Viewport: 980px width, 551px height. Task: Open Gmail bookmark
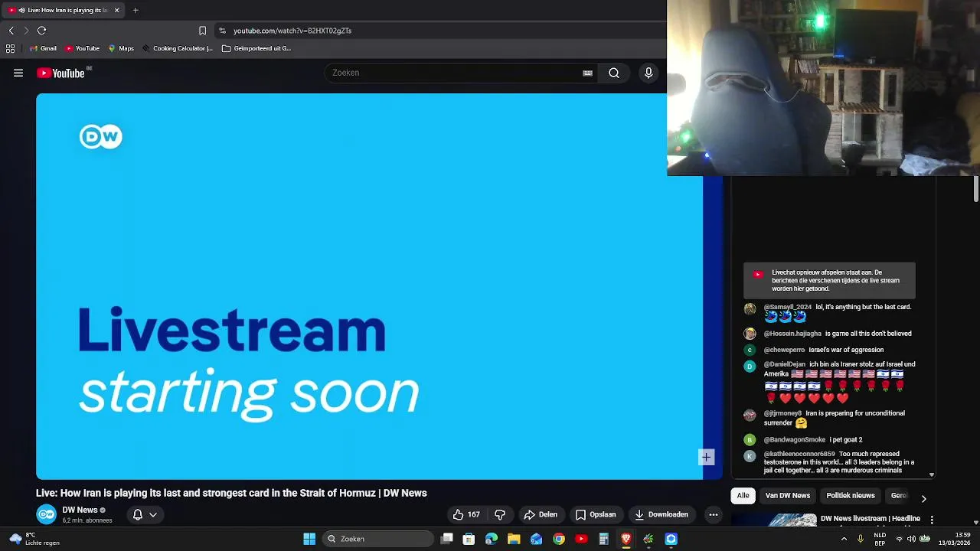tap(43, 48)
